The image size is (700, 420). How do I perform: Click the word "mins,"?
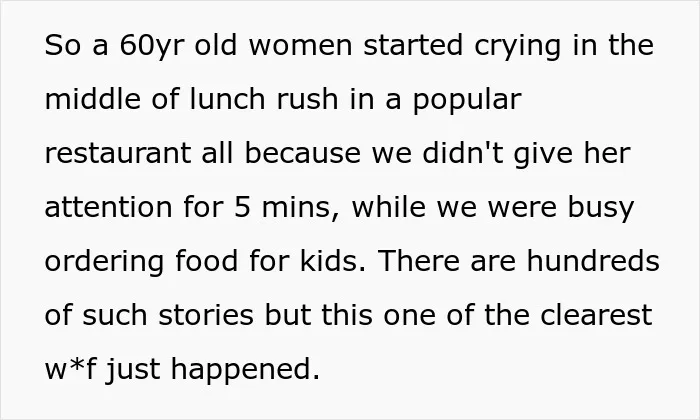pos(301,208)
